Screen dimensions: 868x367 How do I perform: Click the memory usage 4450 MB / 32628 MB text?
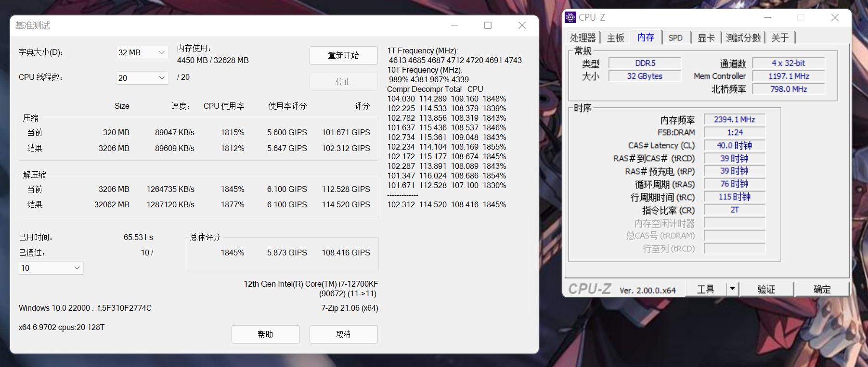pos(213,60)
